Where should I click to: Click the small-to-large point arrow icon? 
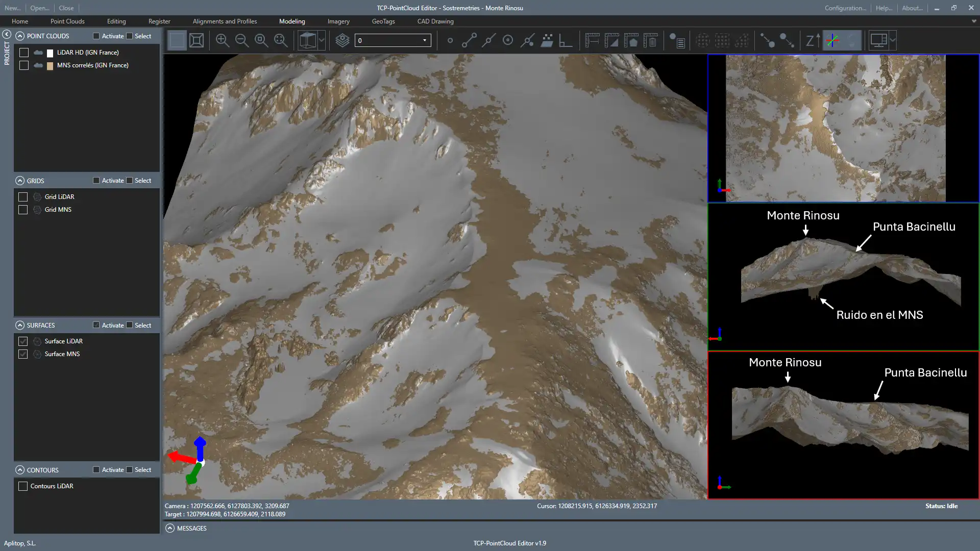[767, 40]
